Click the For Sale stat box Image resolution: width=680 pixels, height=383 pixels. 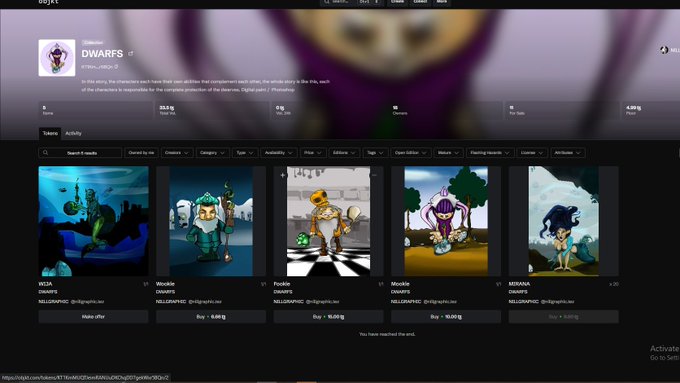562,110
